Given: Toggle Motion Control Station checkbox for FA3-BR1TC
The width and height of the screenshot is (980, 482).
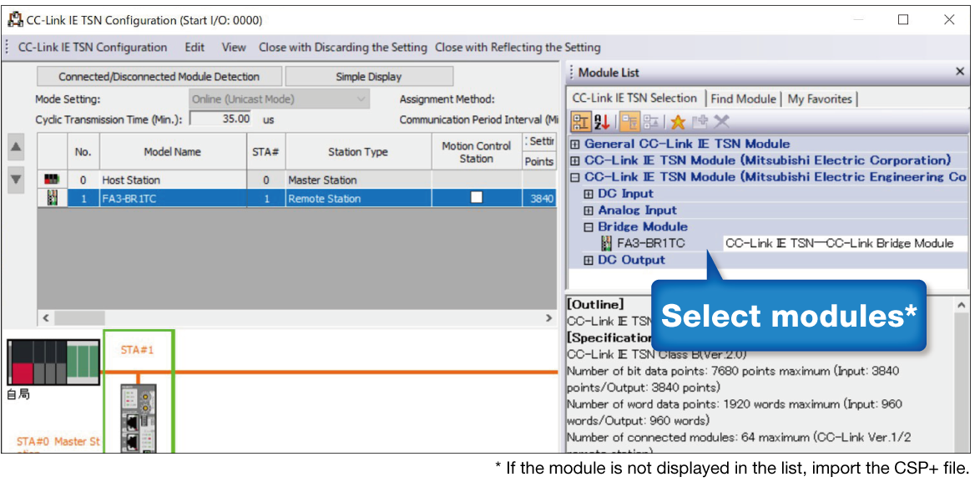Looking at the screenshot, I should [477, 197].
